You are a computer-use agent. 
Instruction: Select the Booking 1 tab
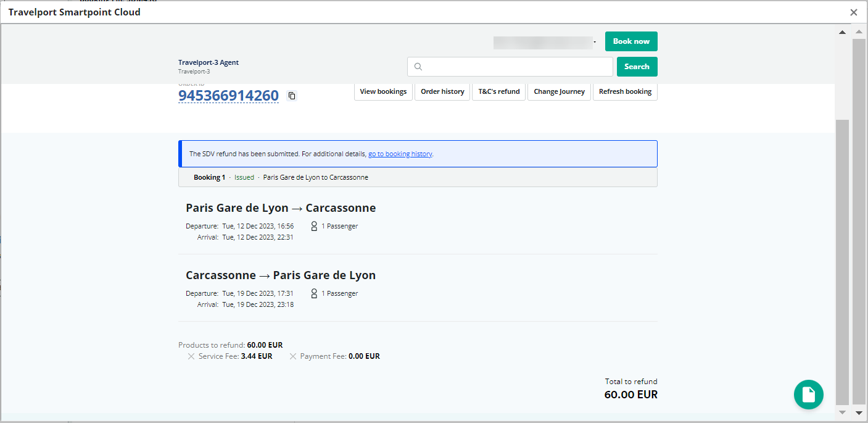209,177
